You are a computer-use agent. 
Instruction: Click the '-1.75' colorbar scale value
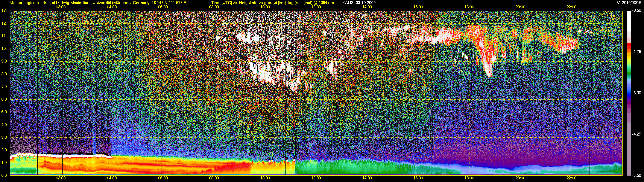click(x=636, y=52)
